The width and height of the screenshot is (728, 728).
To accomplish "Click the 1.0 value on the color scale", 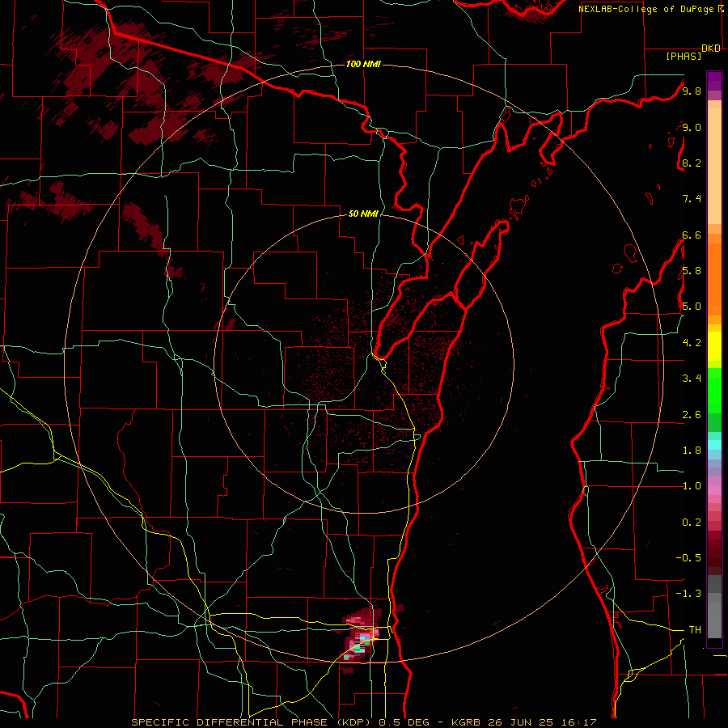I will [x=692, y=486].
